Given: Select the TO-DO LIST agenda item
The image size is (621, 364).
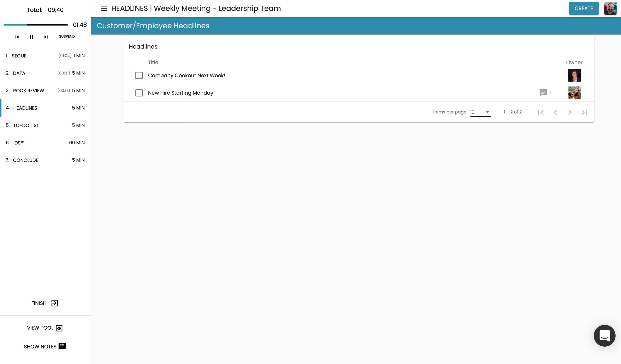Looking at the screenshot, I should pyautogui.click(x=26, y=125).
